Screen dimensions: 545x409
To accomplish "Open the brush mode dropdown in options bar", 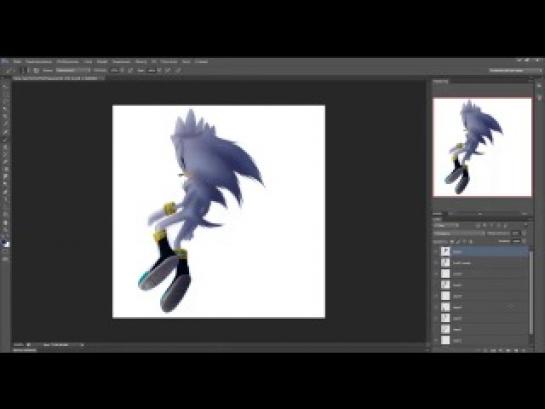I will (72, 70).
